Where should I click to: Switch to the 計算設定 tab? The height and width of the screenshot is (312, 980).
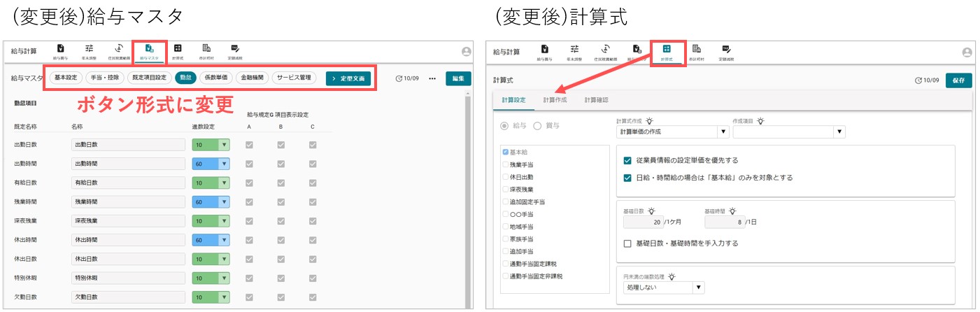[514, 100]
